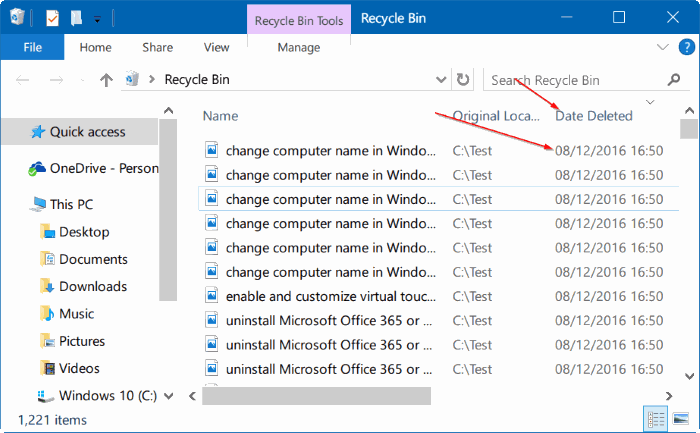Image resolution: width=700 pixels, height=433 pixels.
Task: Click the Music folder icon
Action: (x=47, y=314)
